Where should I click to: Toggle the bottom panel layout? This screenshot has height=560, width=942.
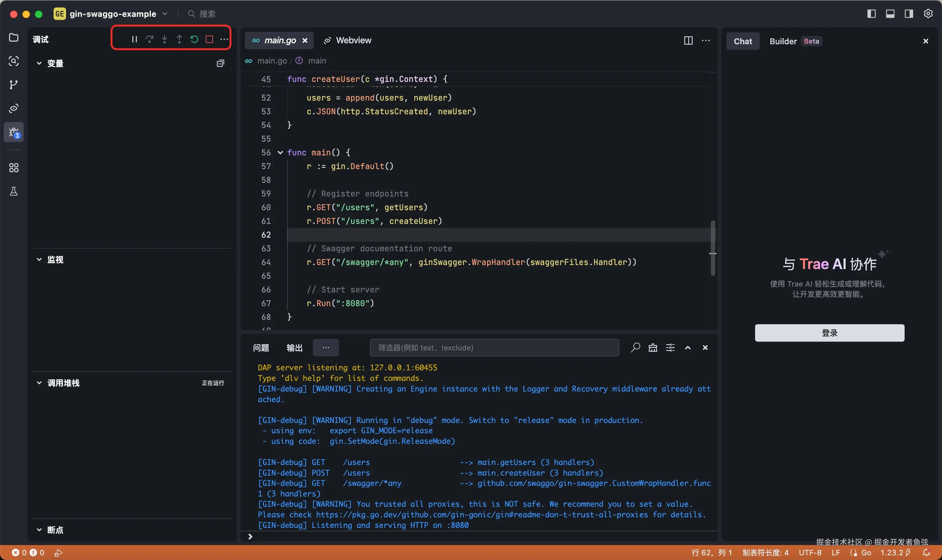point(890,14)
